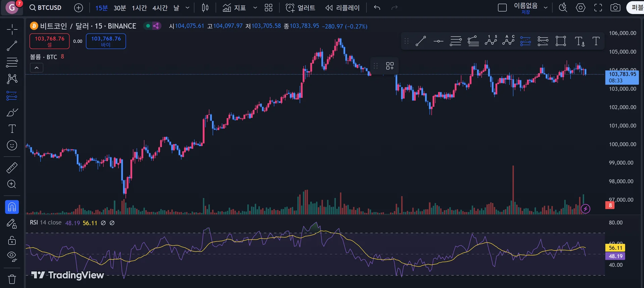Select the crosshair cursor tool
644x288 pixels.
pyautogui.click(x=12, y=30)
